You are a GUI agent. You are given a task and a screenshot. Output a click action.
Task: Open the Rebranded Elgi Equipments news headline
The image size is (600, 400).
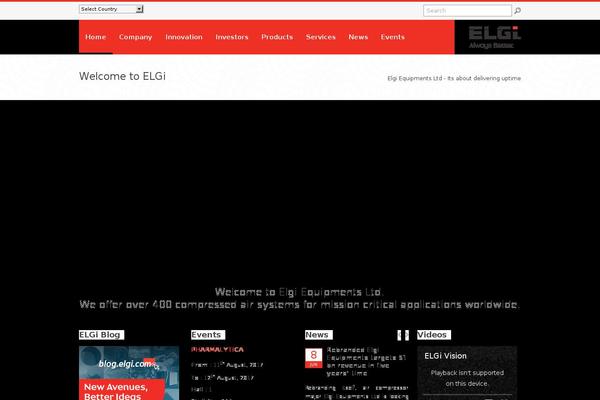(366, 361)
